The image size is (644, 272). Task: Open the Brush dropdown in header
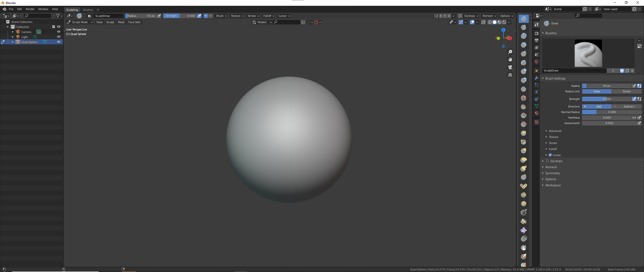[x=221, y=16]
